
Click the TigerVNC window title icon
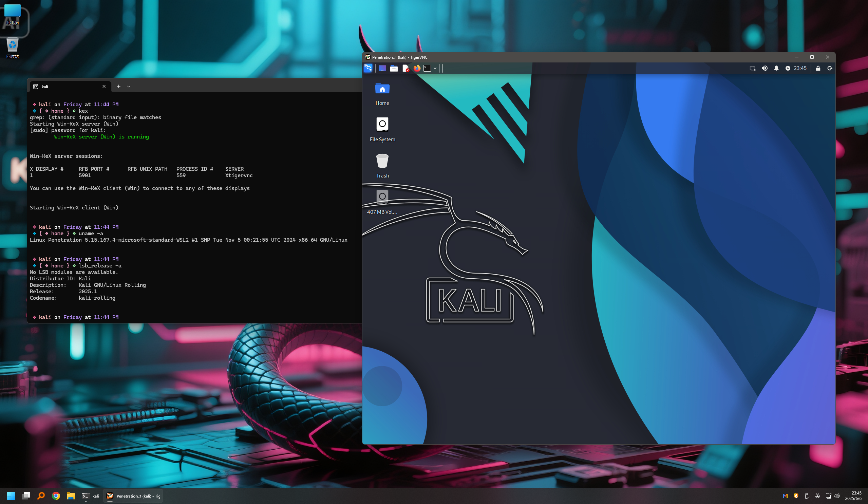pyautogui.click(x=367, y=57)
